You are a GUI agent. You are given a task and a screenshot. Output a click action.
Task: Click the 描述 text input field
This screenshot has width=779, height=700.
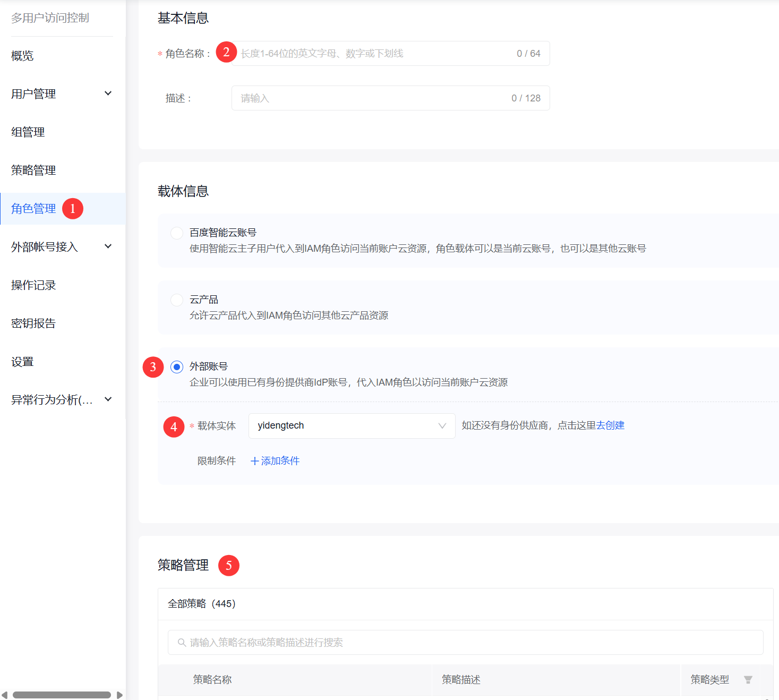coord(372,98)
